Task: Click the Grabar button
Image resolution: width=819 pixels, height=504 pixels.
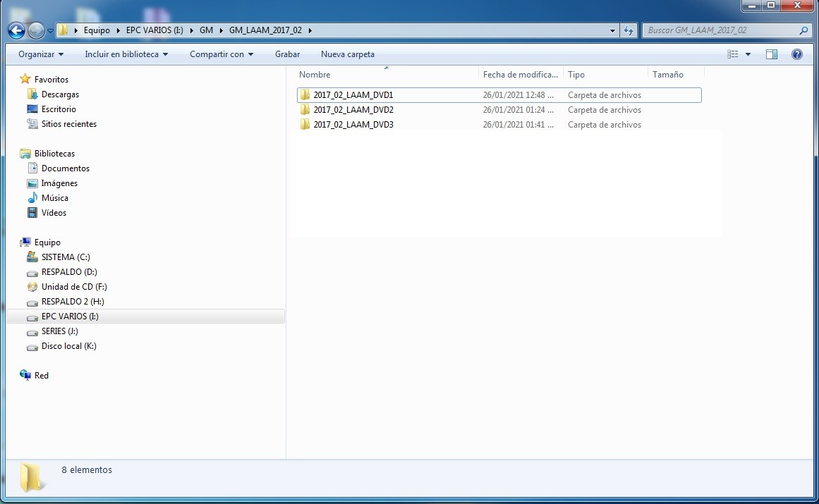Action: (x=287, y=54)
